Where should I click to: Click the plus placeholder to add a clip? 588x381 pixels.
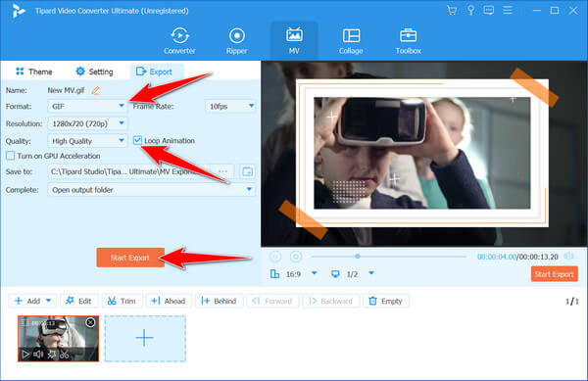[145, 338]
